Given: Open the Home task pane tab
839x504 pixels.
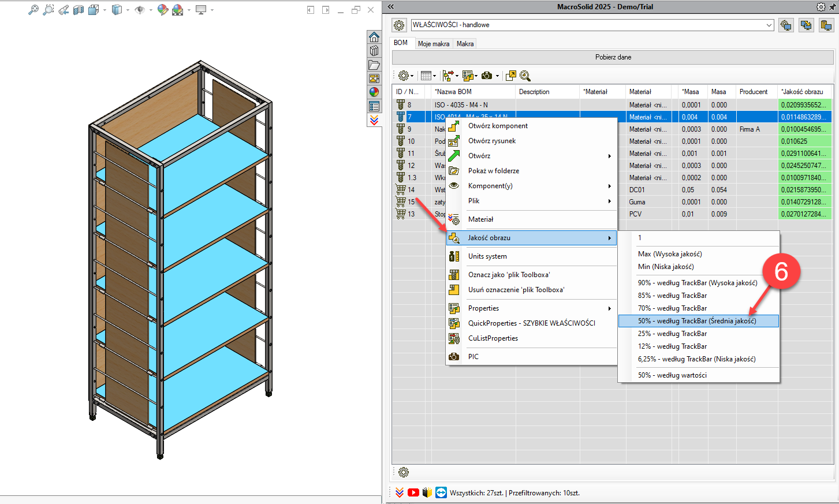Looking at the screenshot, I should [374, 38].
